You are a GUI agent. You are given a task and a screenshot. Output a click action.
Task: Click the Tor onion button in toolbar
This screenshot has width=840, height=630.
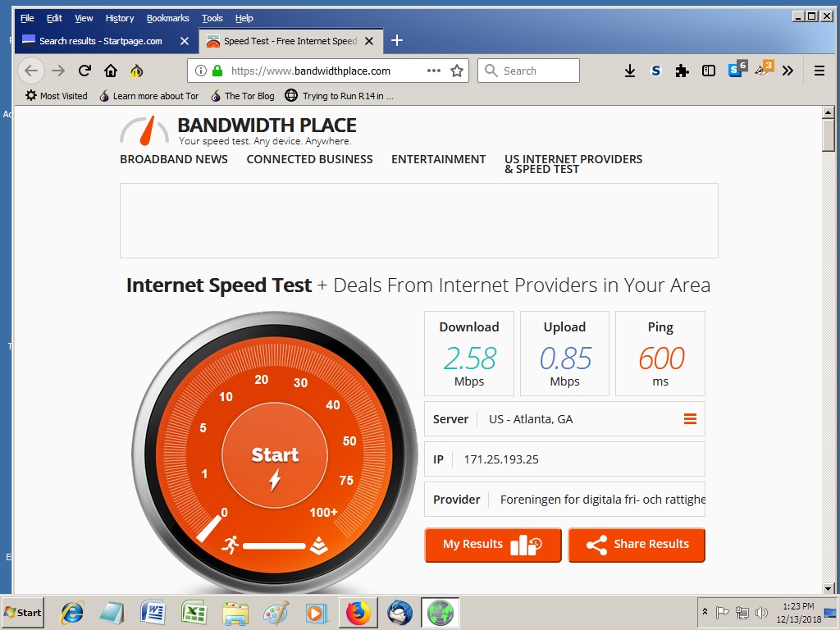pyautogui.click(x=137, y=71)
